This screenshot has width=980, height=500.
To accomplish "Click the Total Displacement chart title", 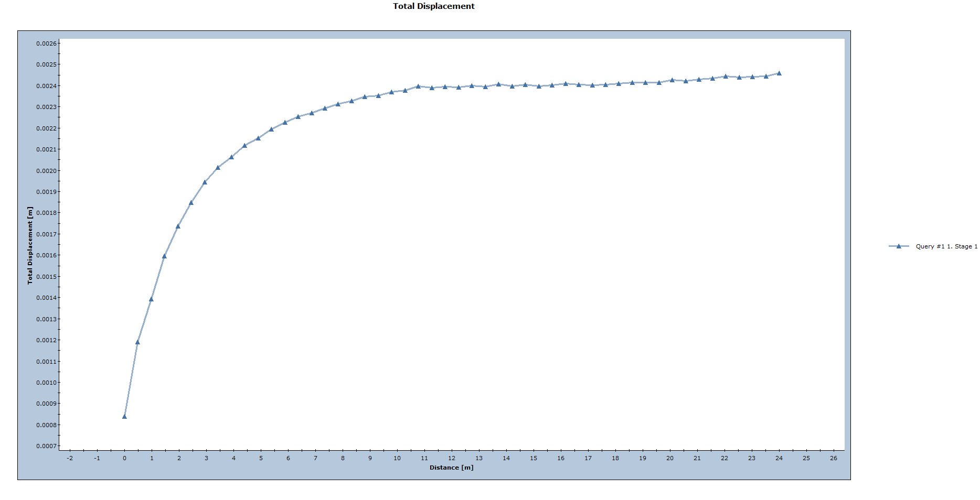I will click(x=433, y=6).
